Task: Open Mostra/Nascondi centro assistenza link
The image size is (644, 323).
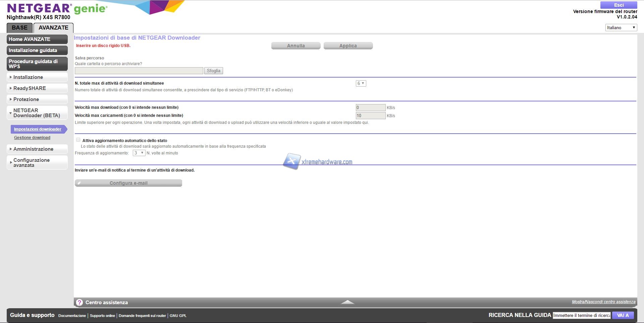Action: [603, 302]
